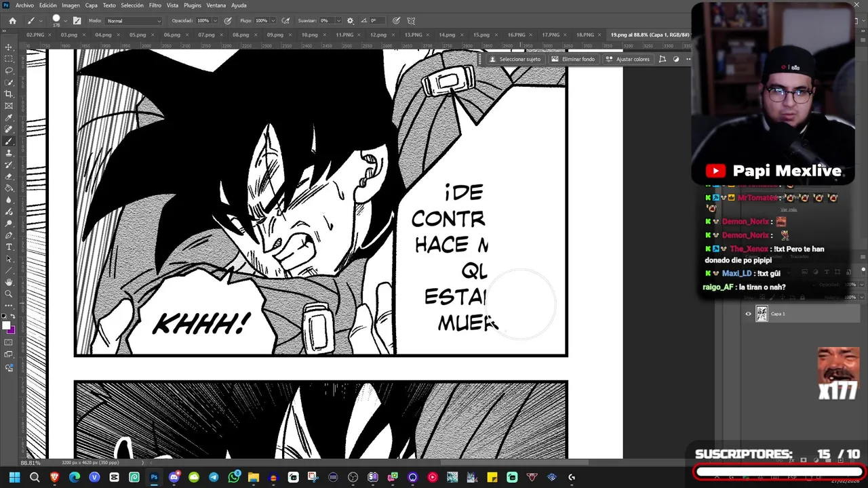The image size is (868, 488).
Task: Select the Crop tool
Action: (9, 94)
